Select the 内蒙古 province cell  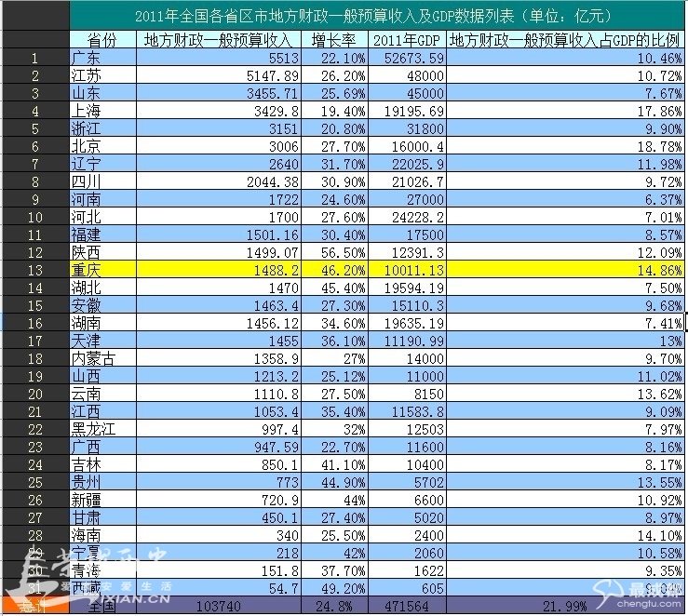pyautogui.click(x=103, y=358)
